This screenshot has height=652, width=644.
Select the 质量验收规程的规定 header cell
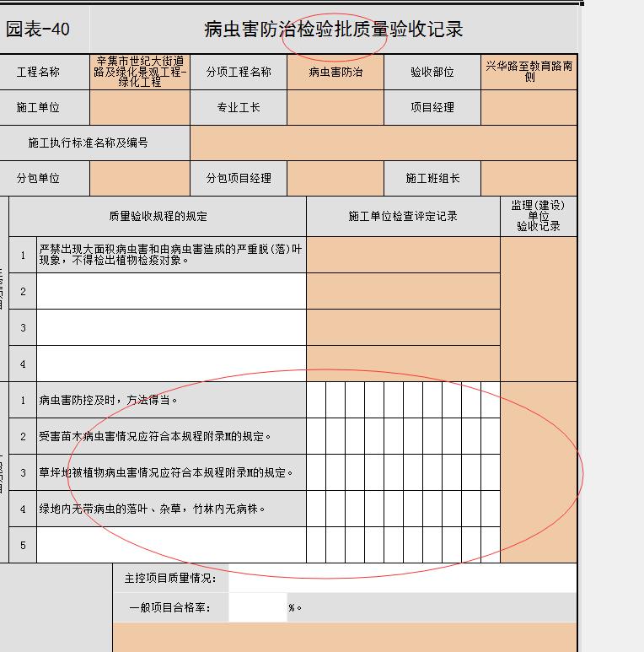pos(158,217)
